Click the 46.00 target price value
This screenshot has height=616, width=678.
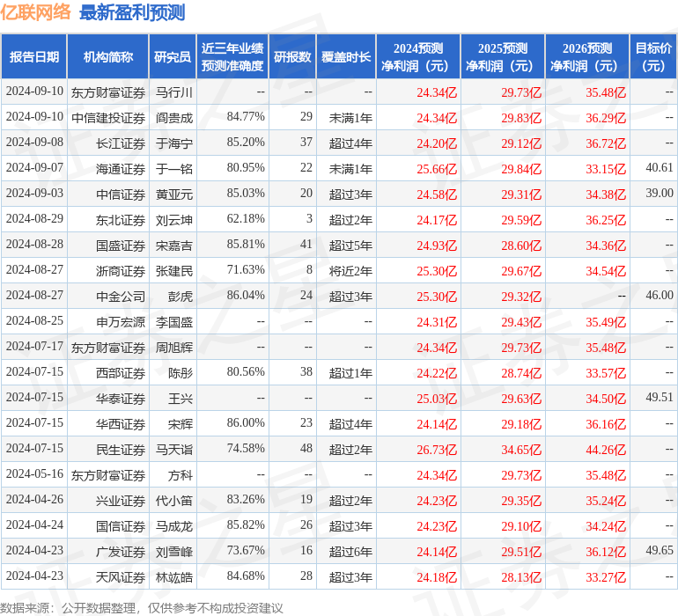point(660,295)
